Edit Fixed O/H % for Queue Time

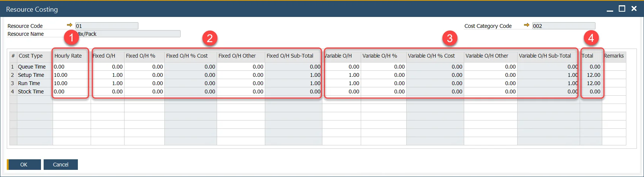pos(144,67)
